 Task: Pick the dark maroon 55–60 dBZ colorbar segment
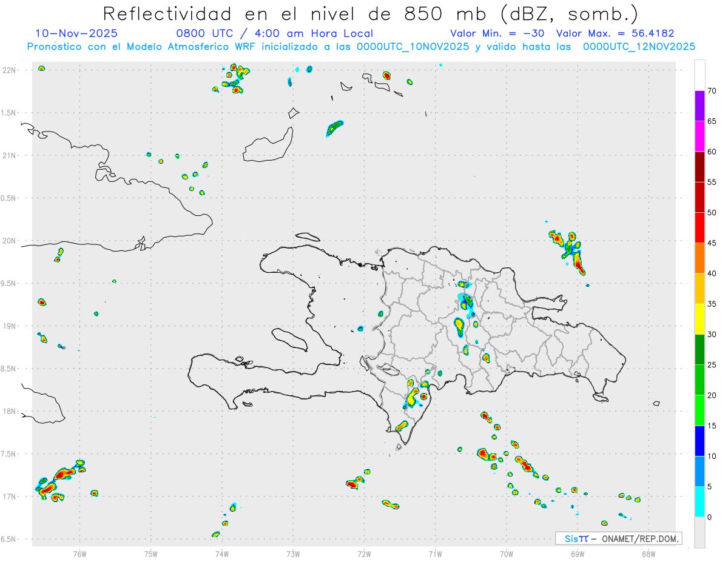[699, 167]
